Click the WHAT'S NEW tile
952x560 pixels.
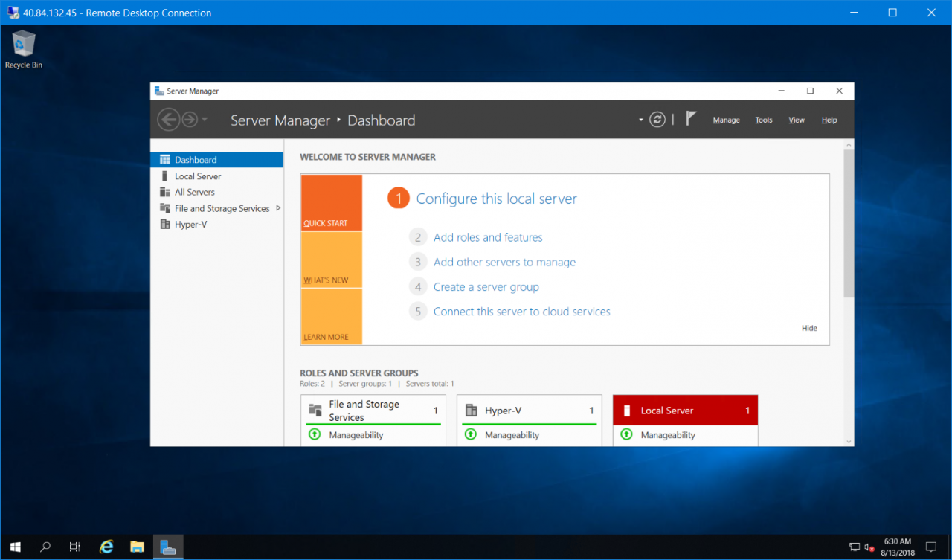pos(332,260)
